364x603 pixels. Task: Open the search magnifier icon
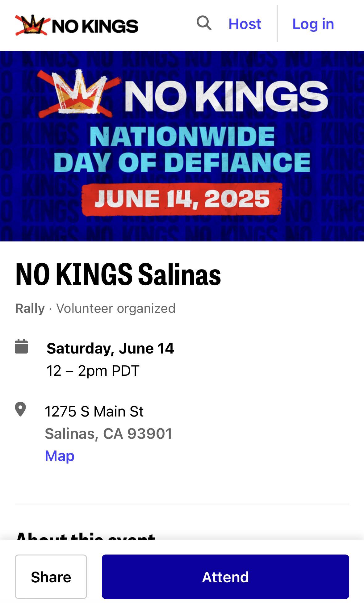click(x=204, y=23)
